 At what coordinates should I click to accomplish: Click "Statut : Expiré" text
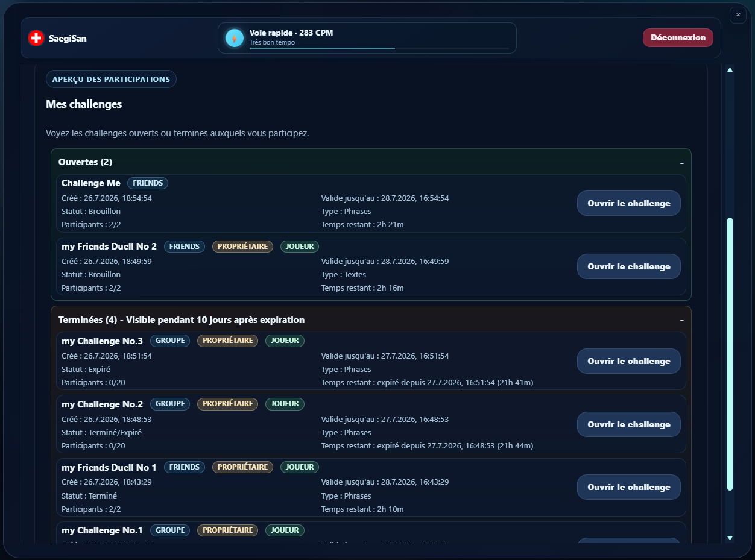[x=86, y=370]
